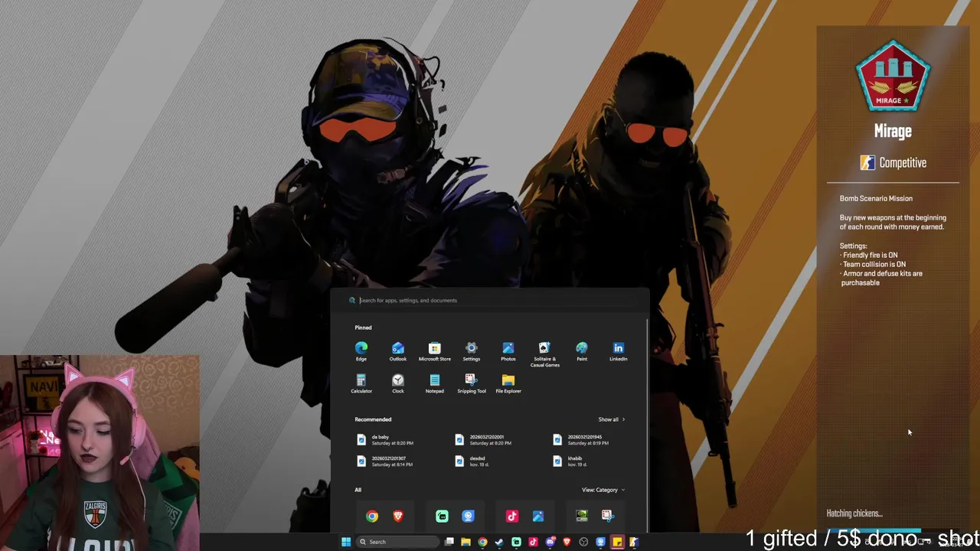Click Show all recommended items

(612, 419)
